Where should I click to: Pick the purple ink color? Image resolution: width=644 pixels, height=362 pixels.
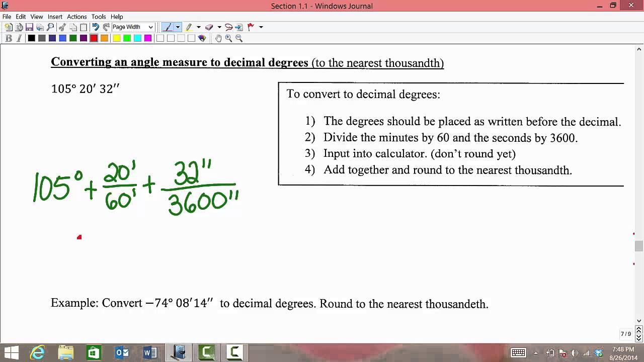tap(84, 38)
